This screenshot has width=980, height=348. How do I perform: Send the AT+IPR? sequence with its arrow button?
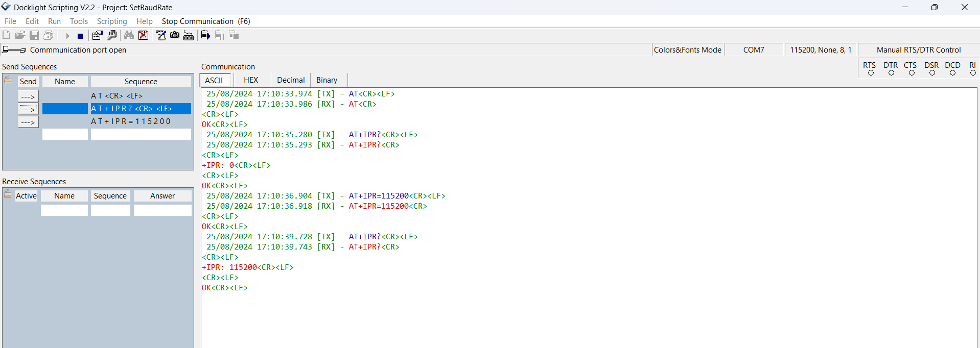tap(28, 109)
